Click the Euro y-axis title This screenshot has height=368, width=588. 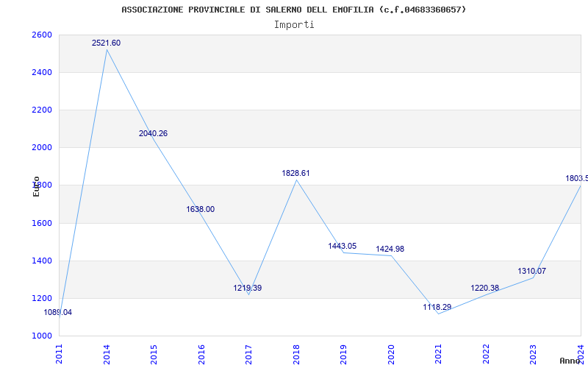pos(36,187)
